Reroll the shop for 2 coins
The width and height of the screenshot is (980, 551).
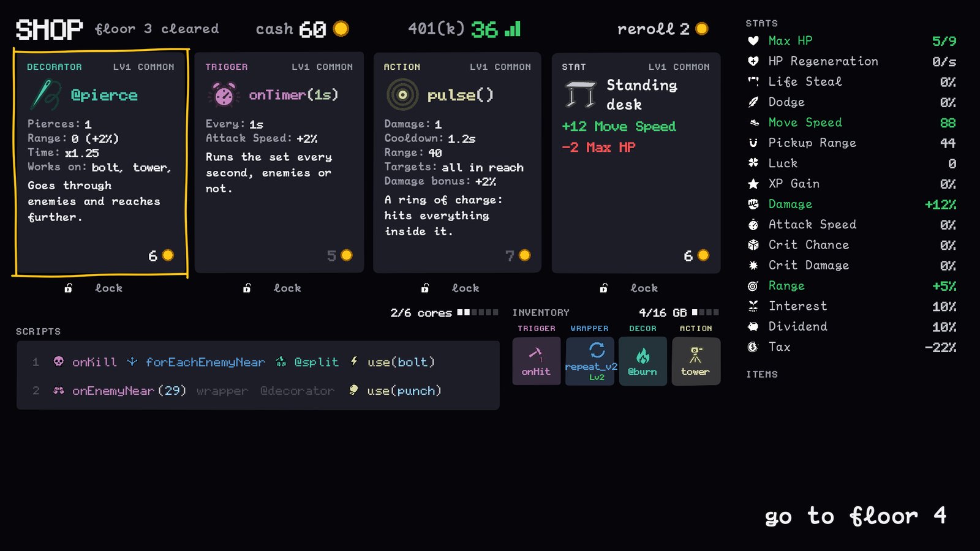coord(663,29)
